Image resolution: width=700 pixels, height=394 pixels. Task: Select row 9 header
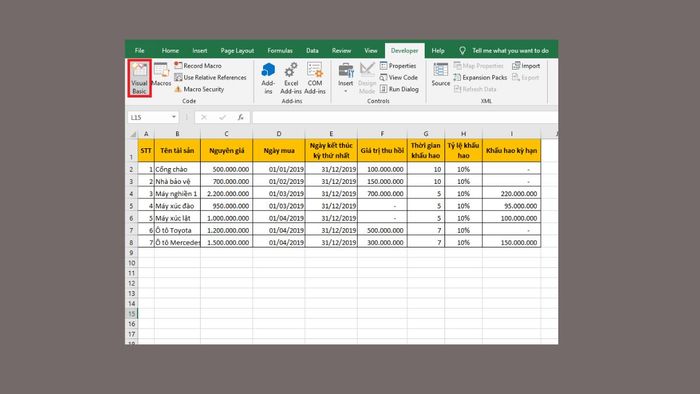[132, 253]
